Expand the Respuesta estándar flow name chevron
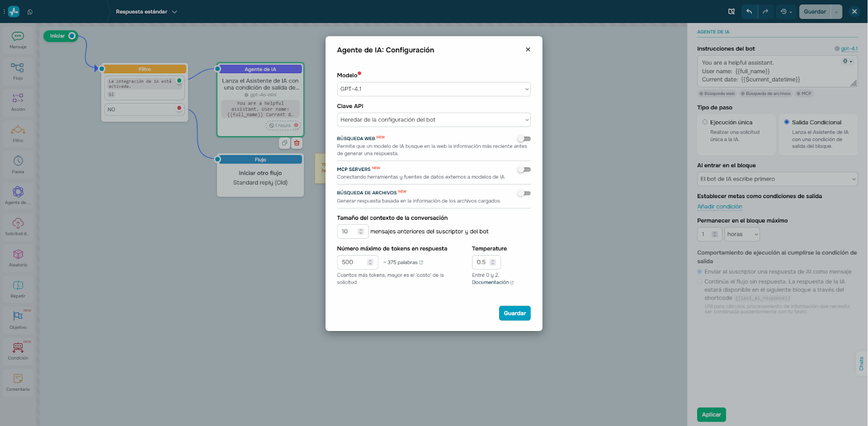The height and width of the screenshot is (426, 868). pyautogui.click(x=175, y=12)
